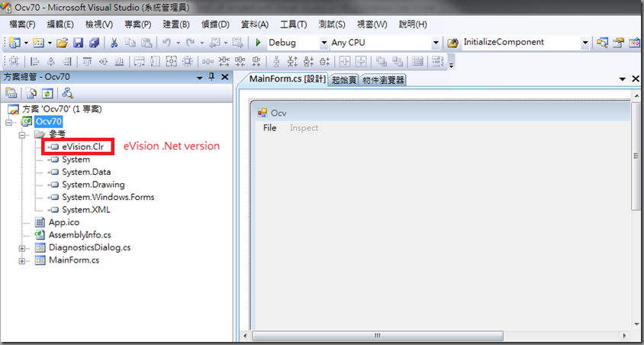Screen dimensions: 644x345
Task: Select AssemblyInfo.cs in Solution Explorer
Action: [79, 235]
